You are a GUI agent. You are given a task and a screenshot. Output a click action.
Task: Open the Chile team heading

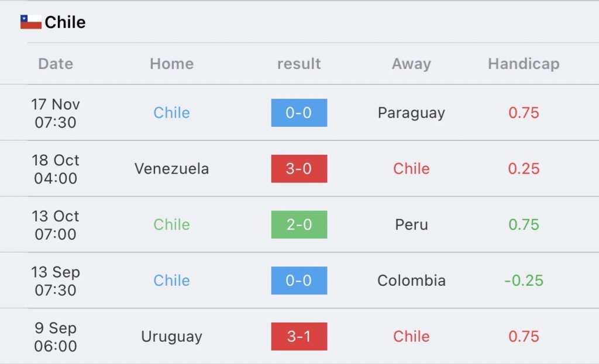click(65, 22)
